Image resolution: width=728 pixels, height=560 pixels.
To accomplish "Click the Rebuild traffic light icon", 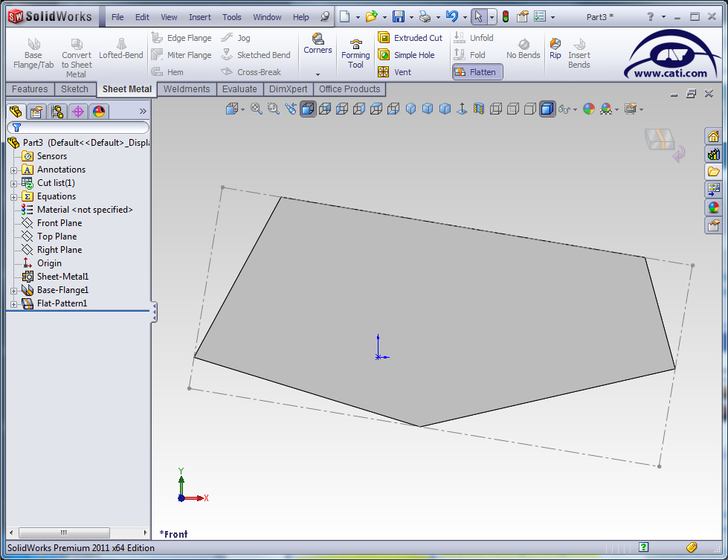I will [506, 16].
